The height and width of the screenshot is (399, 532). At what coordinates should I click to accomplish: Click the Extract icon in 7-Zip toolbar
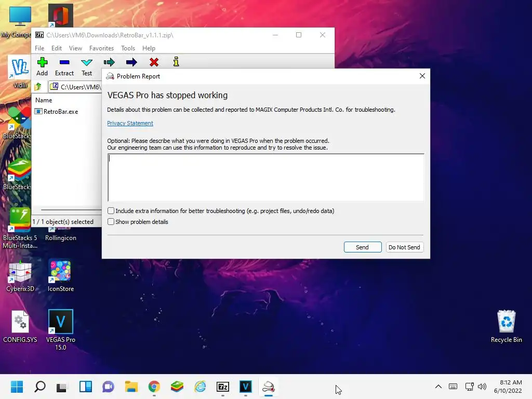point(64,66)
